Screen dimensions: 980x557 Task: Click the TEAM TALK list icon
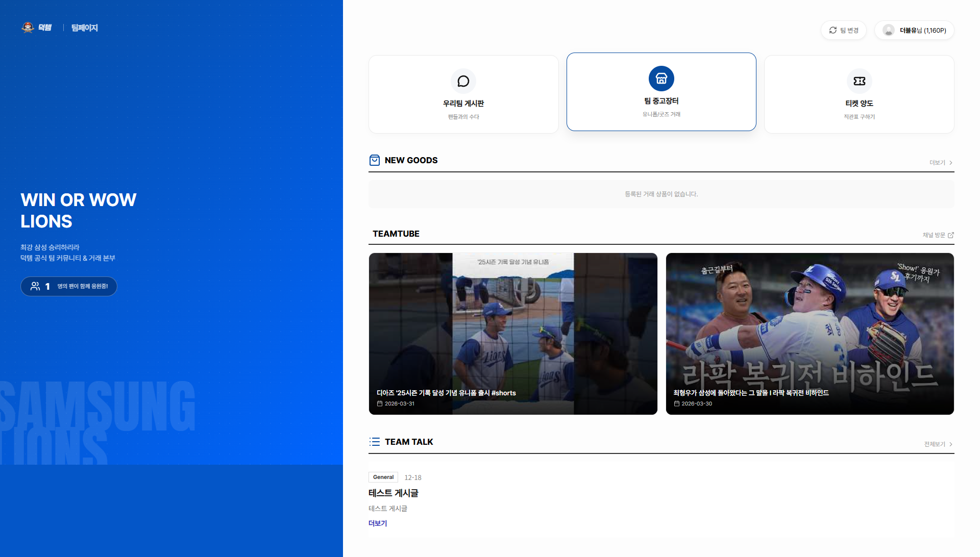point(375,442)
